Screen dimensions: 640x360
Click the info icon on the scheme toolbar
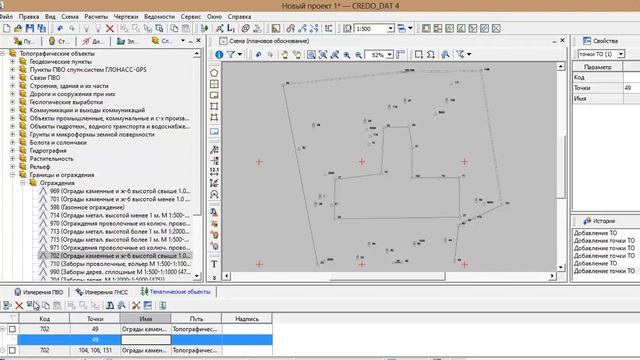[x=219, y=54]
